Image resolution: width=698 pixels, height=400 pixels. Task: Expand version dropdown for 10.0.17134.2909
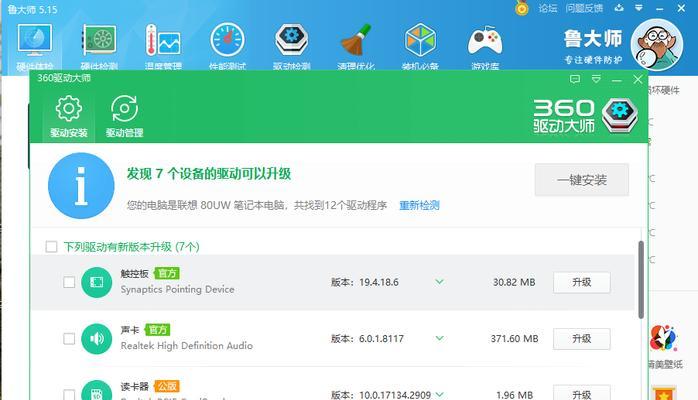pyautogui.click(x=439, y=394)
